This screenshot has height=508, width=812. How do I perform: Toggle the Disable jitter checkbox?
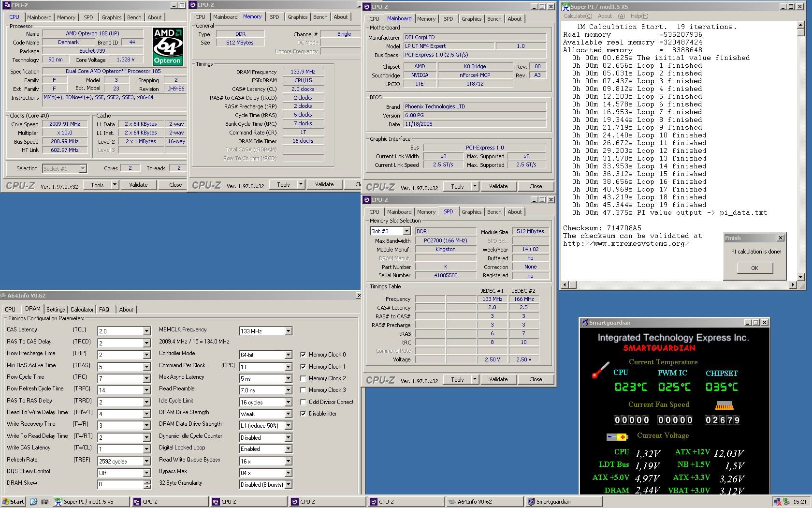(x=303, y=414)
